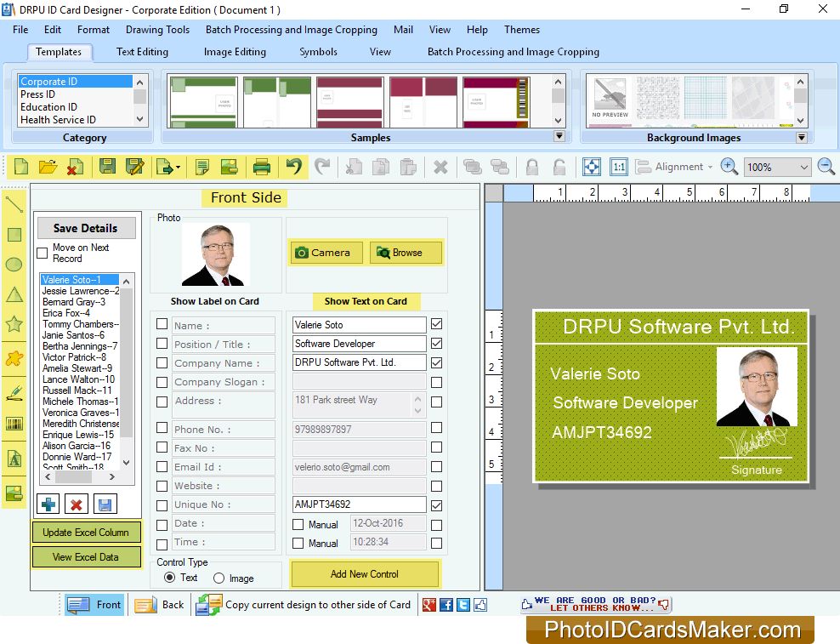Image resolution: width=840 pixels, height=644 pixels.
Task: Select the Rectangle drawing tool
Action: point(14,234)
